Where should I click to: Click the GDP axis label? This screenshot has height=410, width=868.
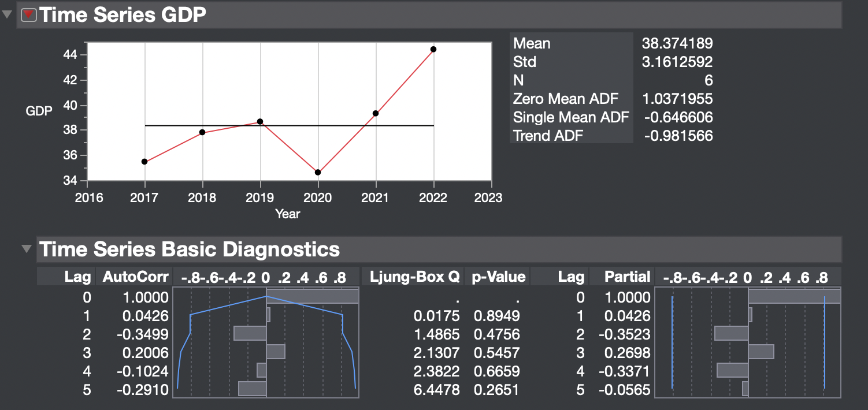tap(38, 111)
